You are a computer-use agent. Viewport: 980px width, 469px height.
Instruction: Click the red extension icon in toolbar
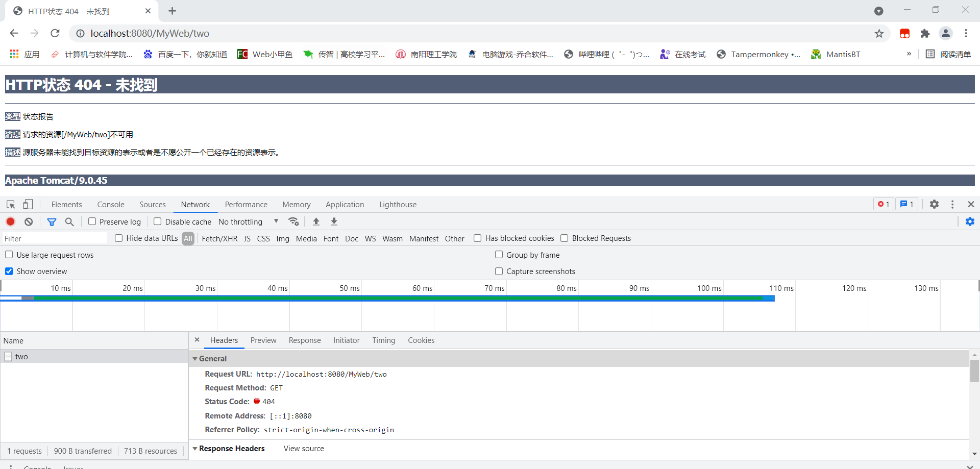[x=904, y=33]
